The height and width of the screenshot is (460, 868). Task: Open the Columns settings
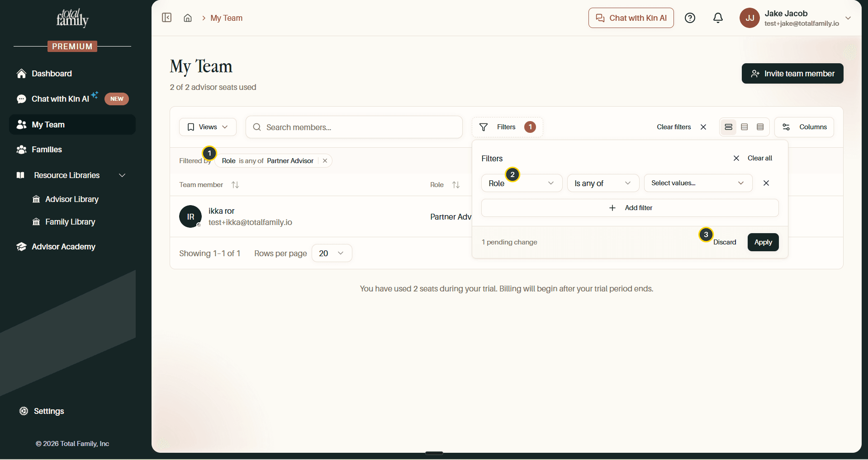(x=804, y=127)
